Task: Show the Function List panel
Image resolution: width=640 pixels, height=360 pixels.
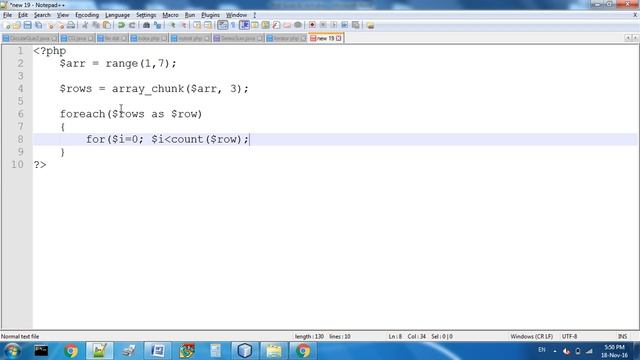Action: pos(276,25)
